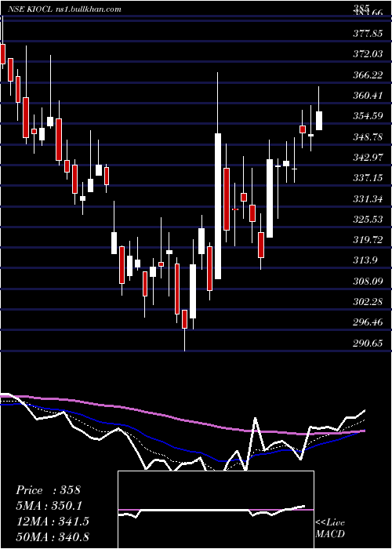
Task: Click the last white candle at right
Action: [x=319, y=121]
